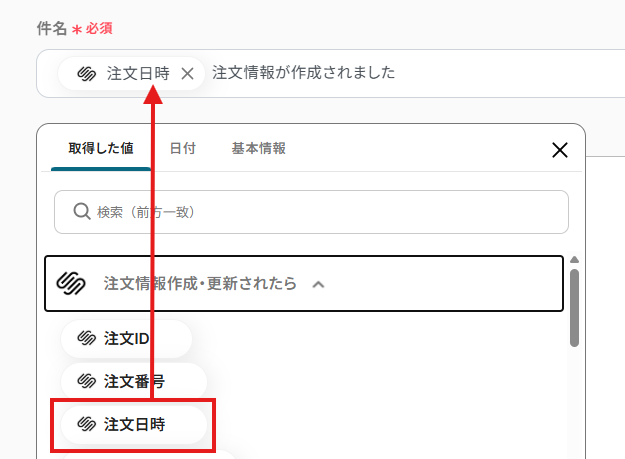The width and height of the screenshot is (625, 459).
Task: Click the magnifier search icon
Action: (x=82, y=212)
